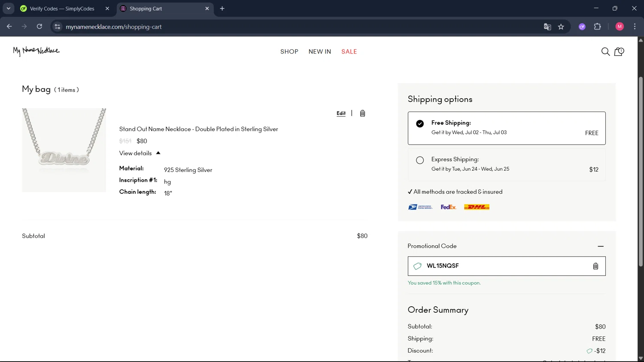This screenshot has width=644, height=362.
Task: Open the Chrome profile avatar M
Action: (x=620, y=27)
